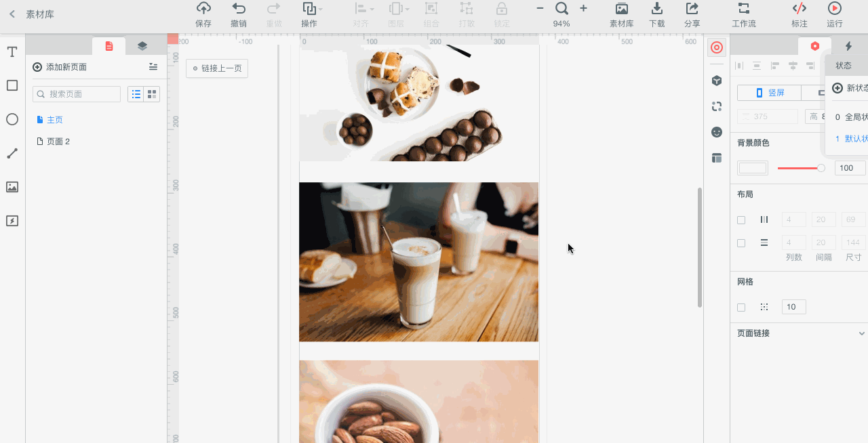Switch pages to list view
Image resolution: width=868 pixels, height=443 pixels.
[x=136, y=94]
